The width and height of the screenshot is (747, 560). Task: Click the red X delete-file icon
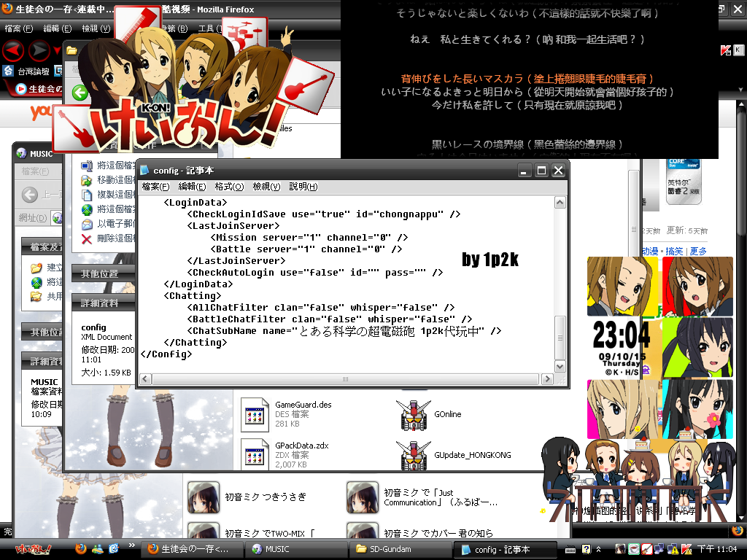87,238
